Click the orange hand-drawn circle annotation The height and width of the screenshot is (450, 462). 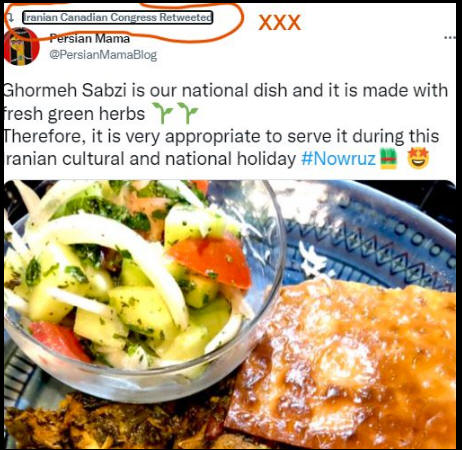pyautogui.click(x=124, y=21)
